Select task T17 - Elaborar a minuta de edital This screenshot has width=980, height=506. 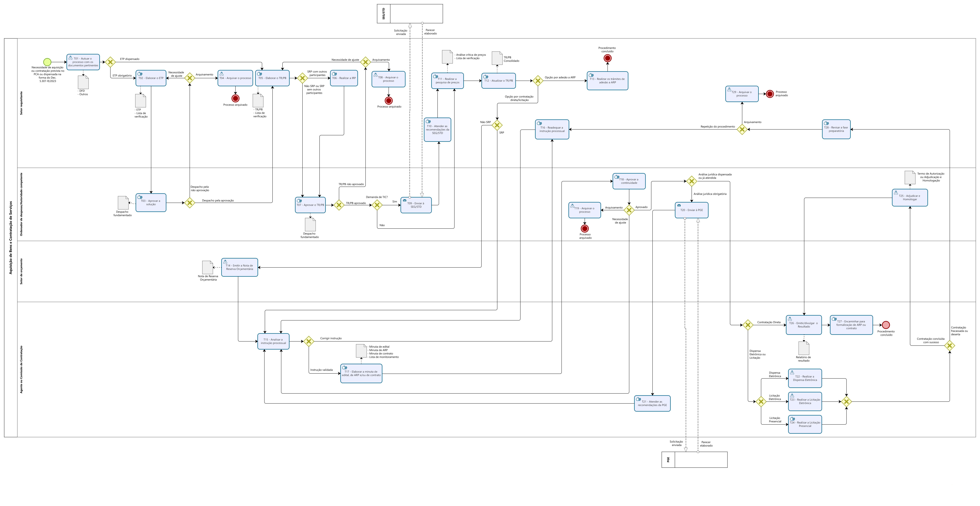pos(361,373)
